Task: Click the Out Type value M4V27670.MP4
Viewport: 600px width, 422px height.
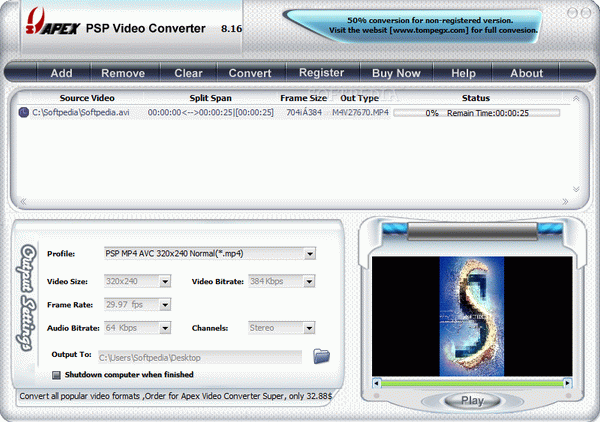Action: point(360,112)
